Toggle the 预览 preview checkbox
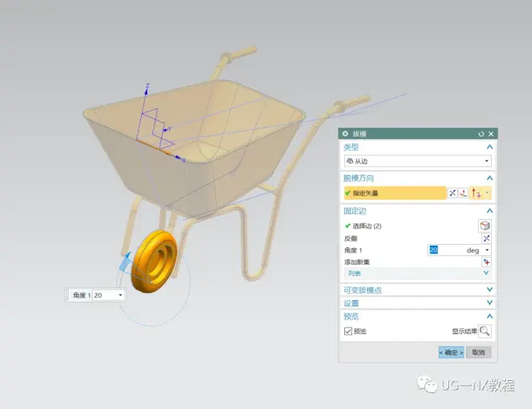This screenshot has width=532, height=409. click(x=348, y=331)
